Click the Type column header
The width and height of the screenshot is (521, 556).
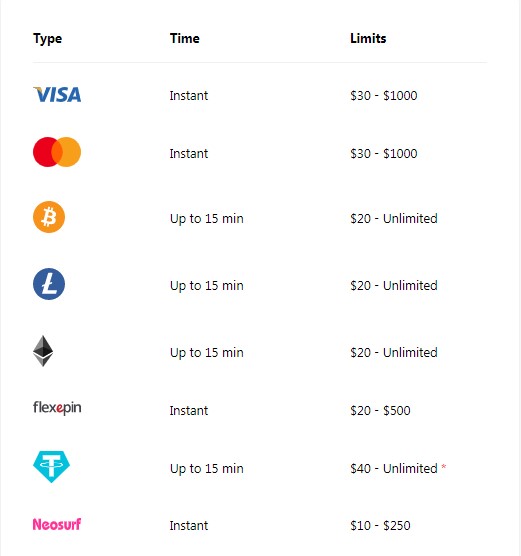tap(48, 39)
